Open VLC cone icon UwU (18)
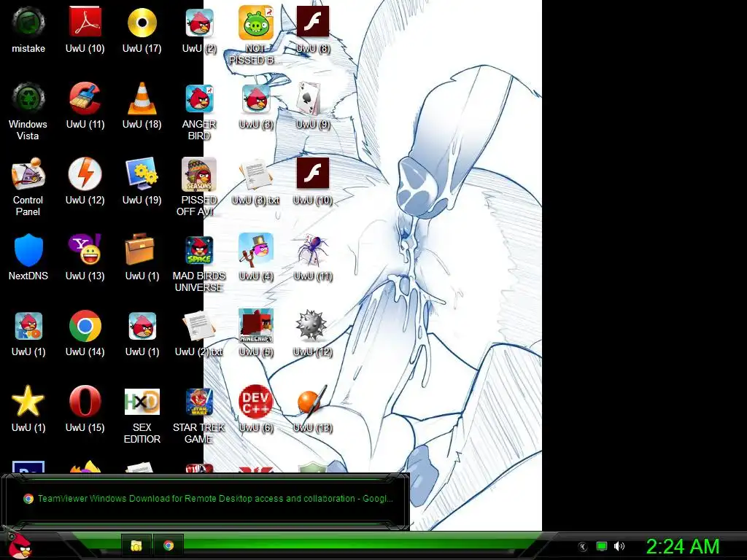Viewport: 747px width, 560px height. point(142,105)
